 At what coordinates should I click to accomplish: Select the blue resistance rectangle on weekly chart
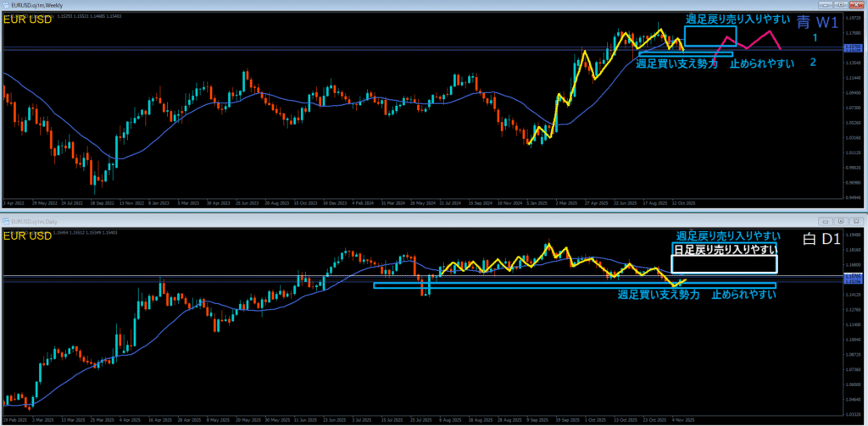click(710, 36)
